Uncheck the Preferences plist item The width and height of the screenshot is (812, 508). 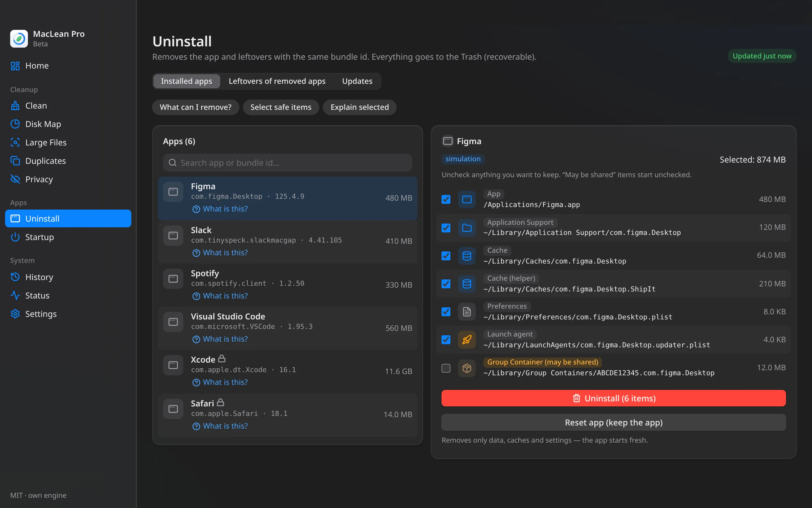[x=446, y=312]
